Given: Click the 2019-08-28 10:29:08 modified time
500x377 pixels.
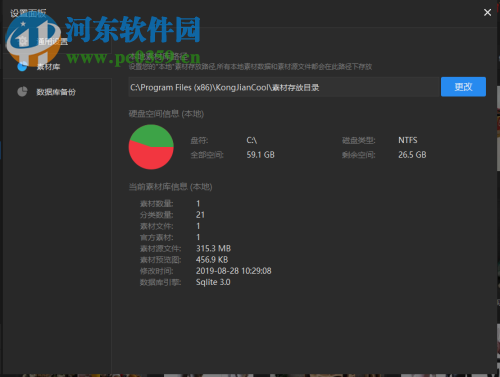Looking at the screenshot, I should [233, 271].
